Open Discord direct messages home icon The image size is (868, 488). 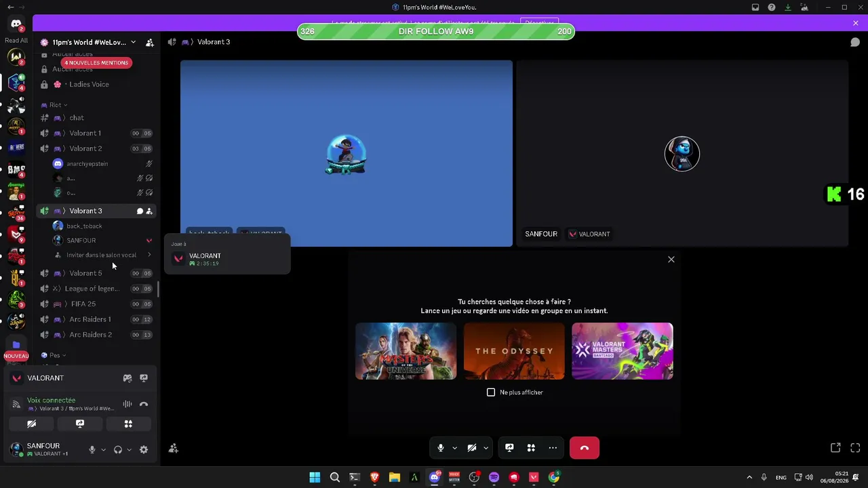click(16, 24)
